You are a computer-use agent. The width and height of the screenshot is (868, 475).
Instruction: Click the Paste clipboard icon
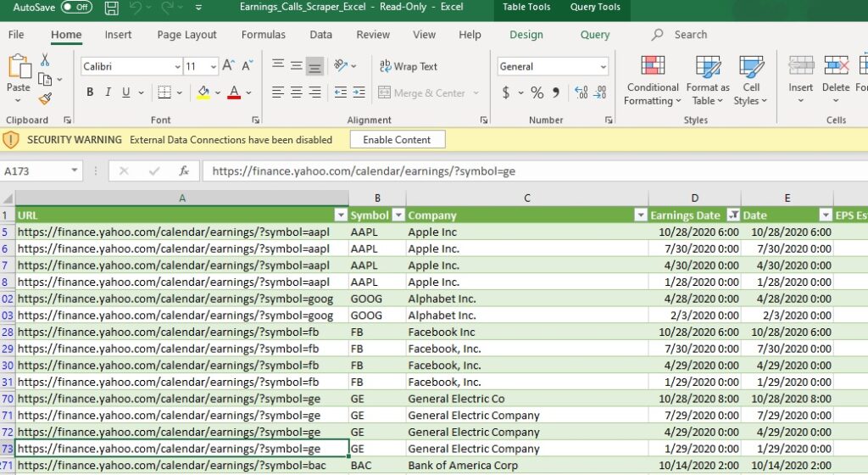coord(19,66)
